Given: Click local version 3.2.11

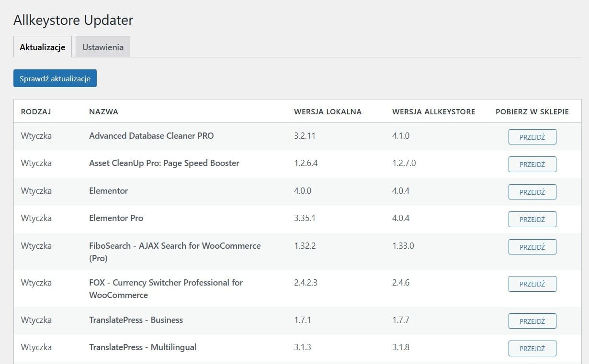Looking at the screenshot, I should (305, 136).
